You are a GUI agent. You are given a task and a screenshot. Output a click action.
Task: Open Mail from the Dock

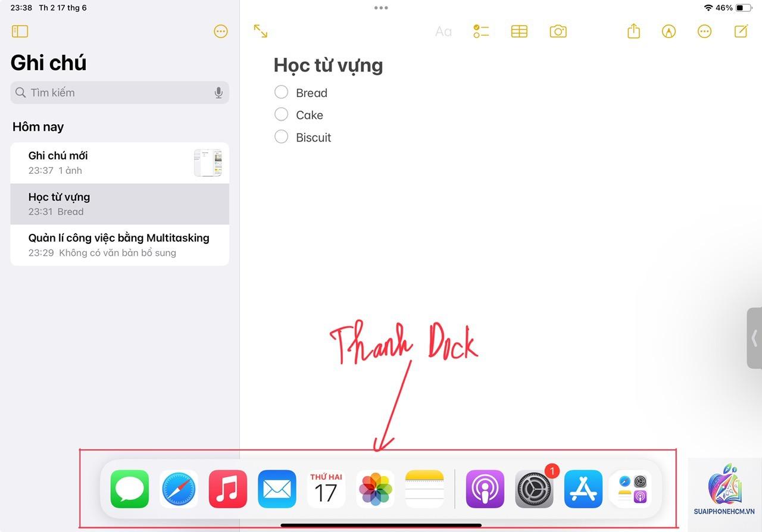pyautogui.click(x=277, y=489)
